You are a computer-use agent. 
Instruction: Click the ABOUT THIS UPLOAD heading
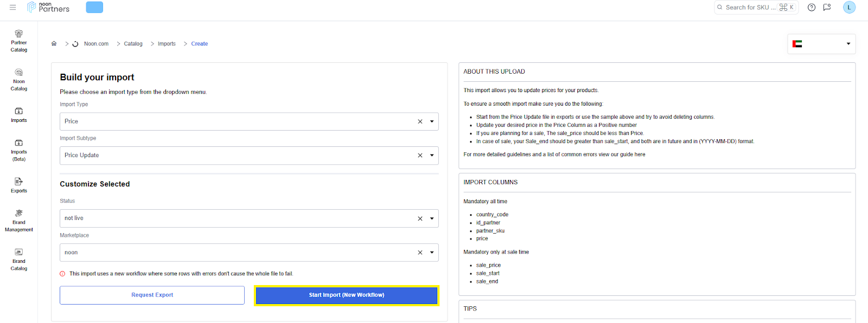click(x=494, y=72)
